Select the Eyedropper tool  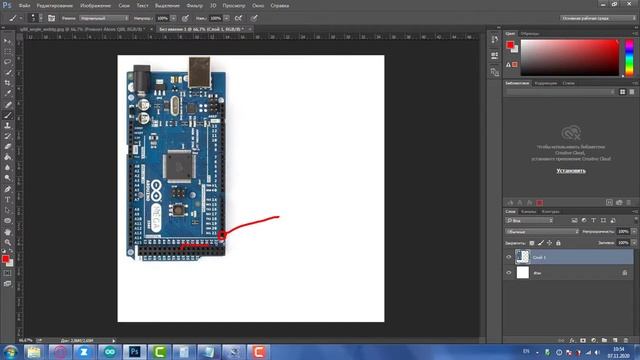7,94
